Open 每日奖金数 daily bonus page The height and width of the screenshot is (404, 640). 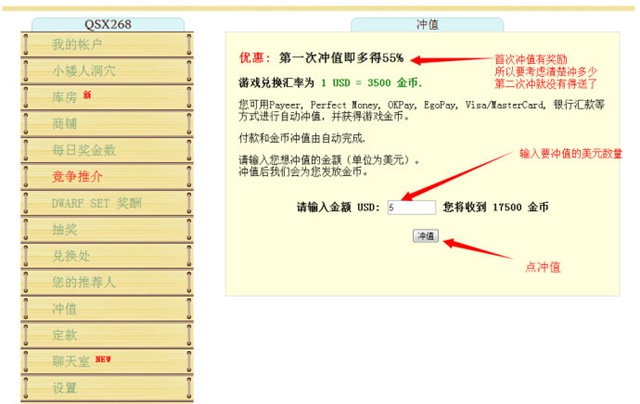[84, 150]
